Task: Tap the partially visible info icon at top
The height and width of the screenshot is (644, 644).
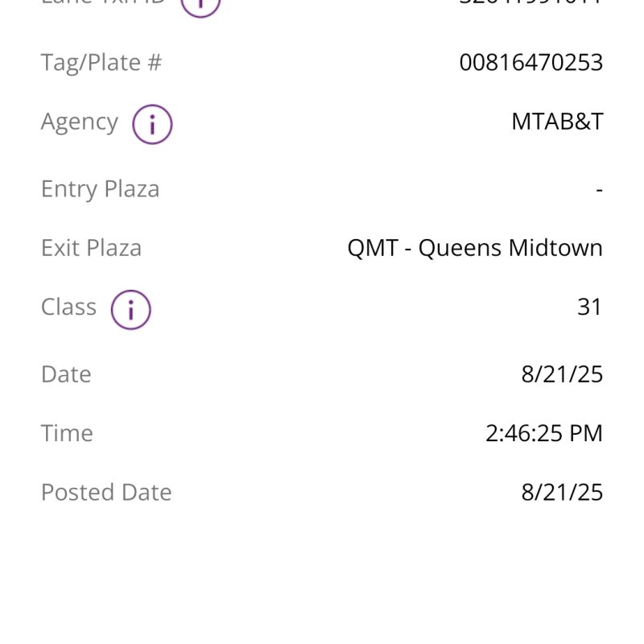Action: pos(200,5)
